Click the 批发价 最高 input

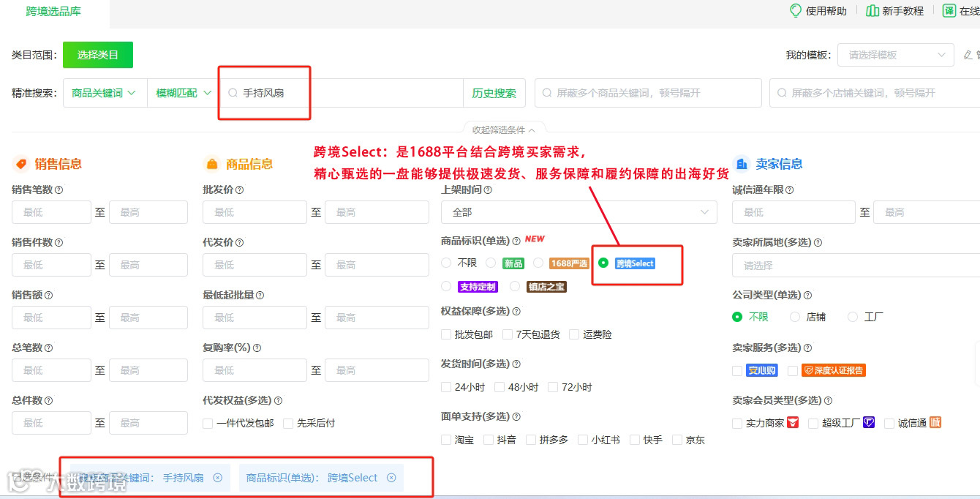point(377,212)
